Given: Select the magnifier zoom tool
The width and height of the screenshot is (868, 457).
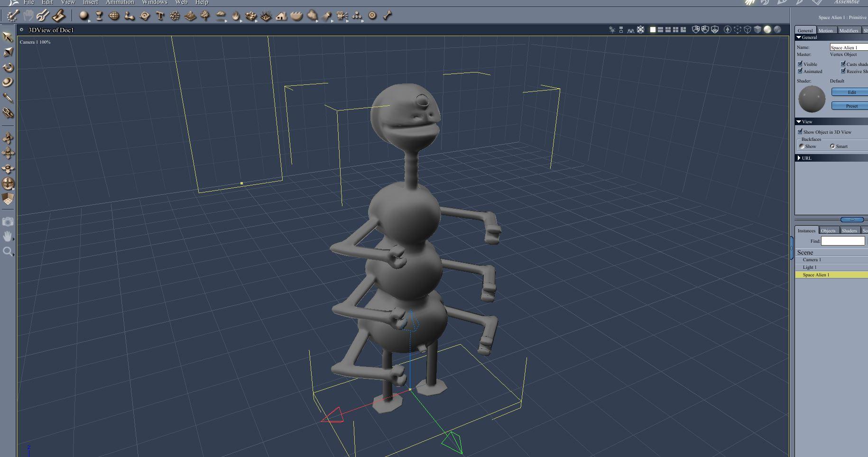Looking at the screenshot, I should [x=7, y=251].
